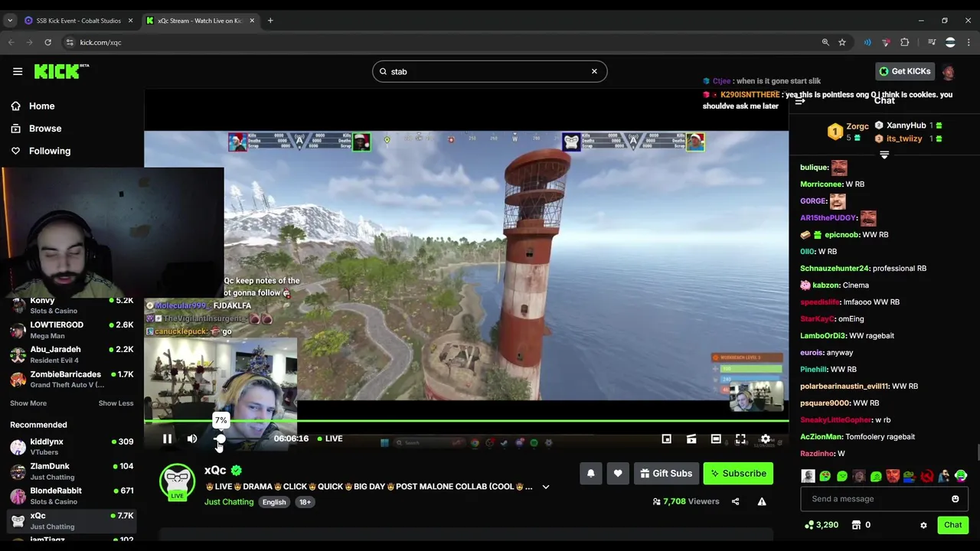Switch to theater mode
The height and width of the screenshot is (551, 980).
[x=716, y=439]
